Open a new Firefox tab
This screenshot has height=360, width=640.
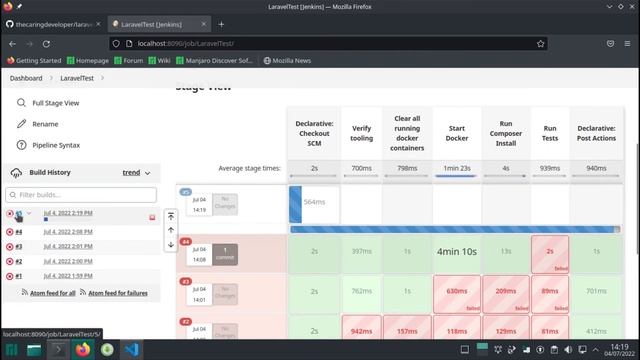click(221, 24)
